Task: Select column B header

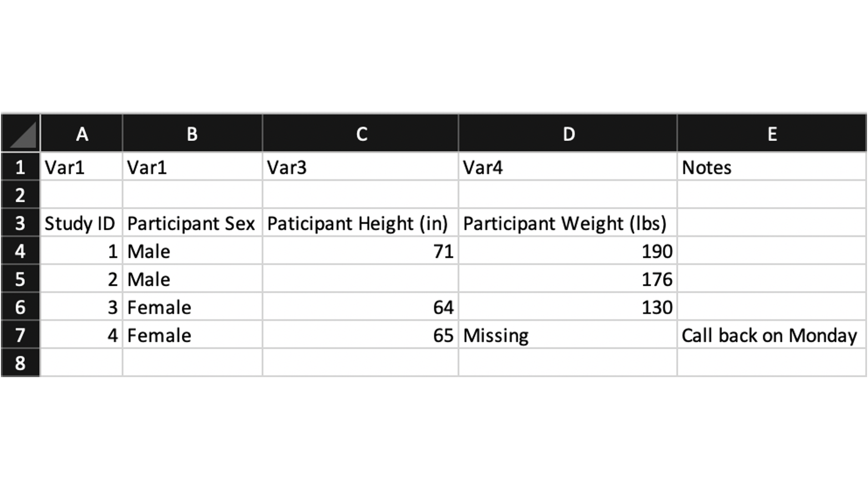Action: click(x=192, y=133)
